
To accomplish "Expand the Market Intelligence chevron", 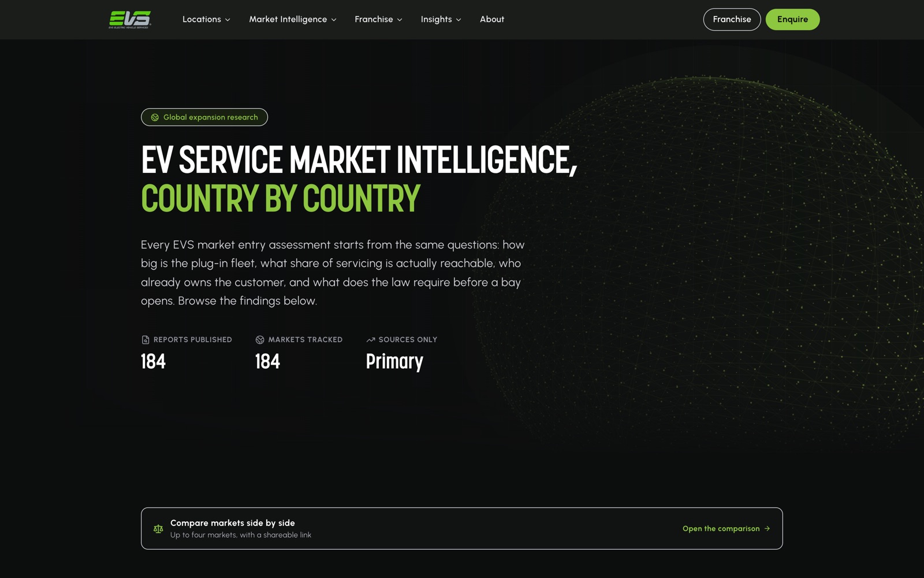I will coord(333,20).
